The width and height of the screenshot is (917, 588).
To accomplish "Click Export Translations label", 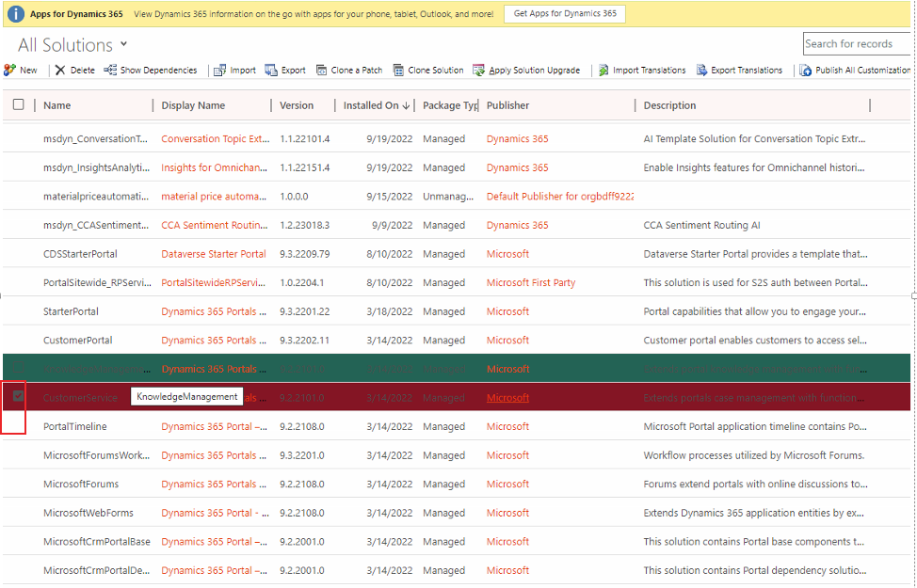I will [747, 71].
